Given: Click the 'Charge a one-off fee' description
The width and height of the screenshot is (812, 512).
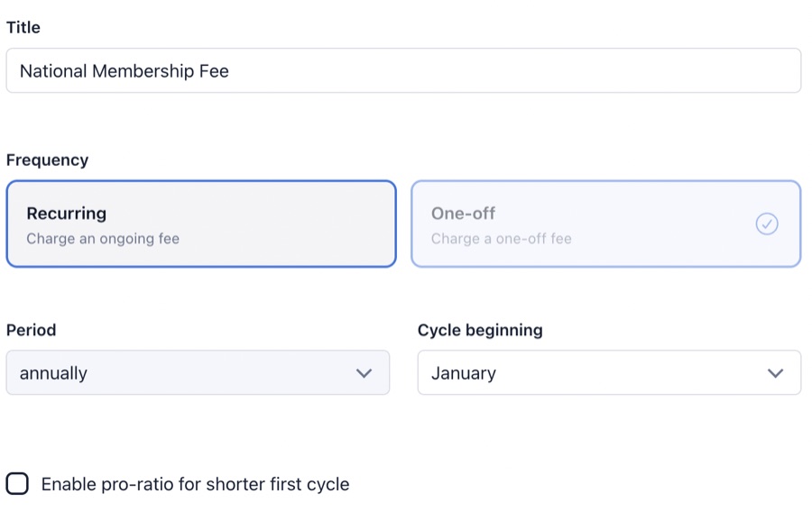Looking at the screenshot, I should click(501, 239).
